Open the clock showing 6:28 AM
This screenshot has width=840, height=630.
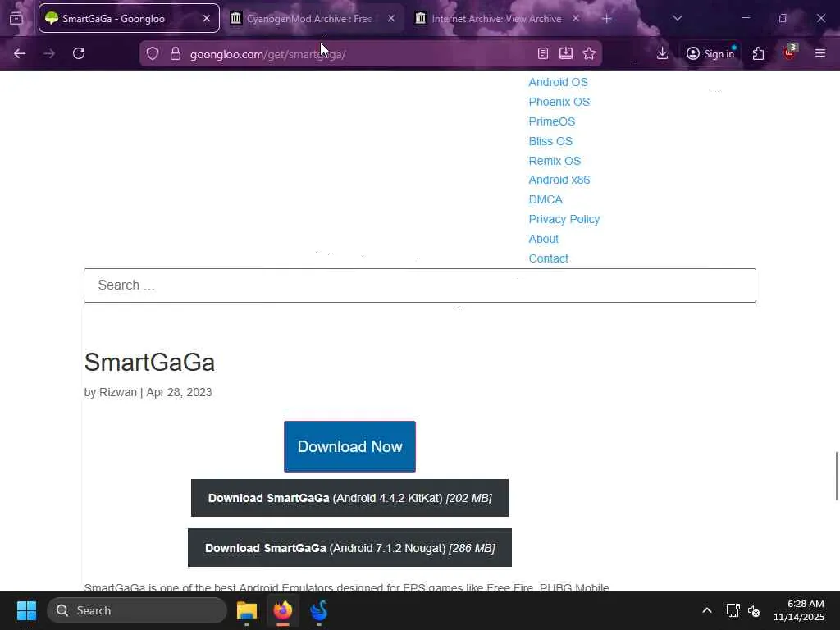point(798,610)
